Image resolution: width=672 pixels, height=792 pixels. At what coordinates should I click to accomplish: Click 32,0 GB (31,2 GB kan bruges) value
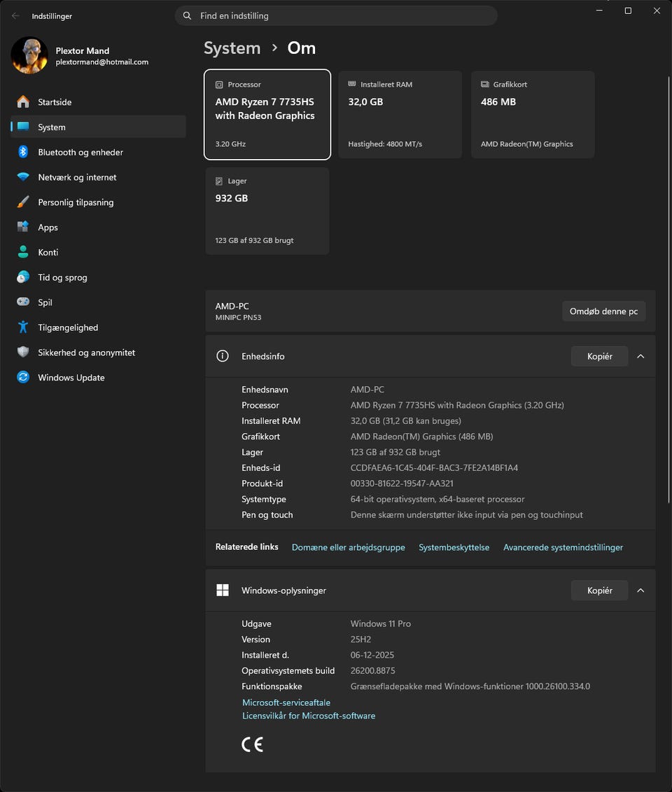coord(406,420)
